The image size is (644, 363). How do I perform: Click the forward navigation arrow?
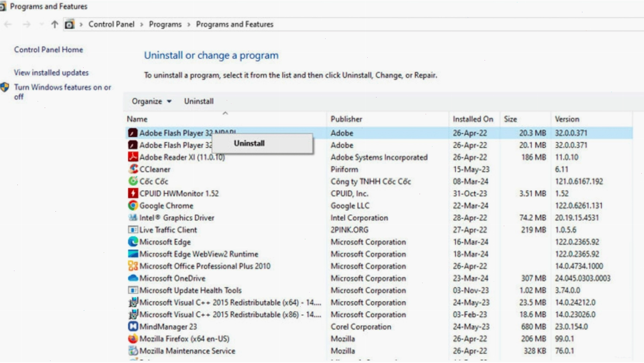pos(27,24)
